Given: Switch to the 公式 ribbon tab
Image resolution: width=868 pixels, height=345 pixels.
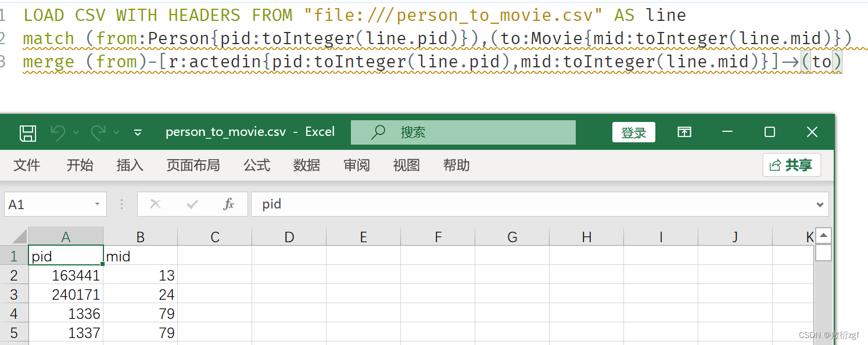Looking at the screenshot, I should pyautogui.click(x=257, y=166).
